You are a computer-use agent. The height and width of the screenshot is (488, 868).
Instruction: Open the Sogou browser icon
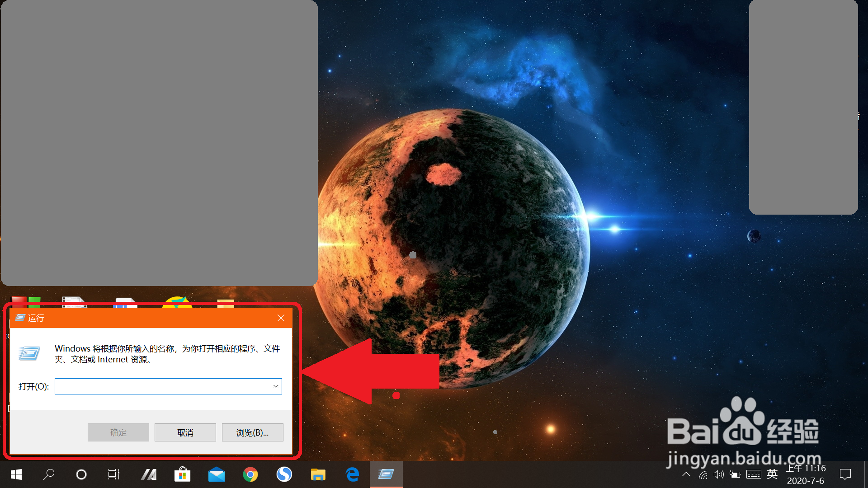284,474
